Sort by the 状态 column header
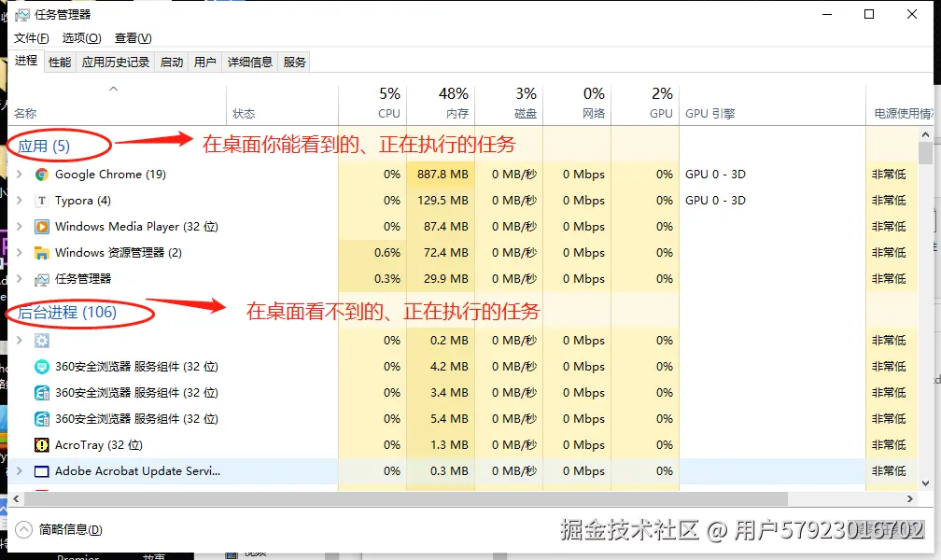This screenshot has width=941, height=560. point(282,105)
